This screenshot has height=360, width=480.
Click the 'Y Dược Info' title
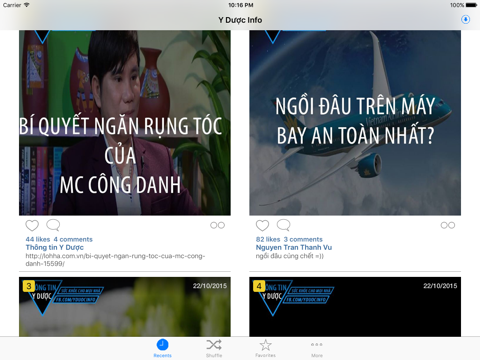point(240,20)
